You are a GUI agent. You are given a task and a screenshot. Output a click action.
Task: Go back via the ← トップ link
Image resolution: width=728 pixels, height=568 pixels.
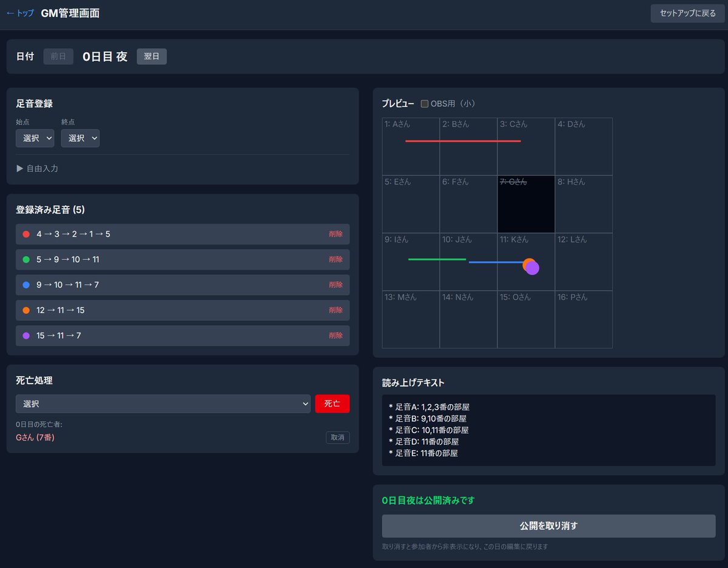19,13
